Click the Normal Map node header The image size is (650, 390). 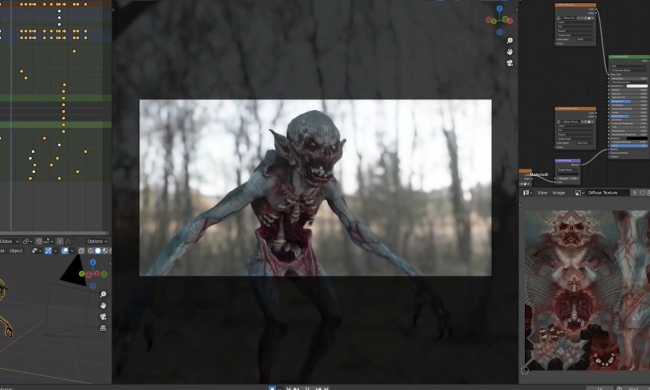(568, 160)
